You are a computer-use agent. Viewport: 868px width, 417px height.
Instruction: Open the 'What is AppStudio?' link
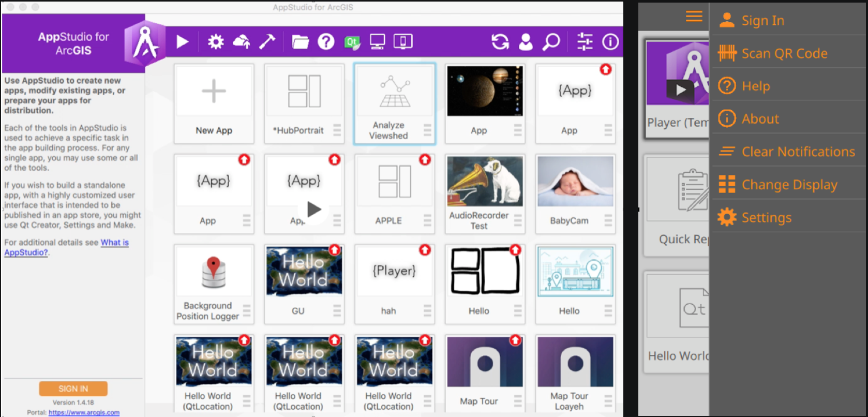tap(66, 247)
